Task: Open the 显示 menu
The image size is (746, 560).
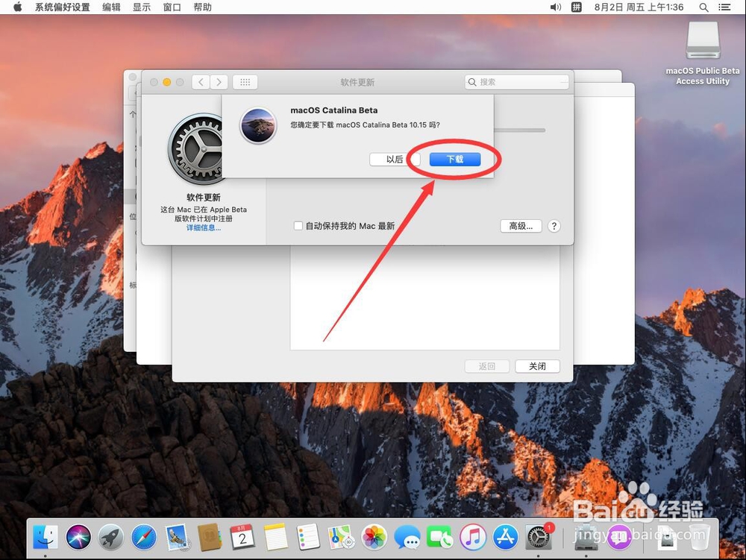Action: pos(141,7)
